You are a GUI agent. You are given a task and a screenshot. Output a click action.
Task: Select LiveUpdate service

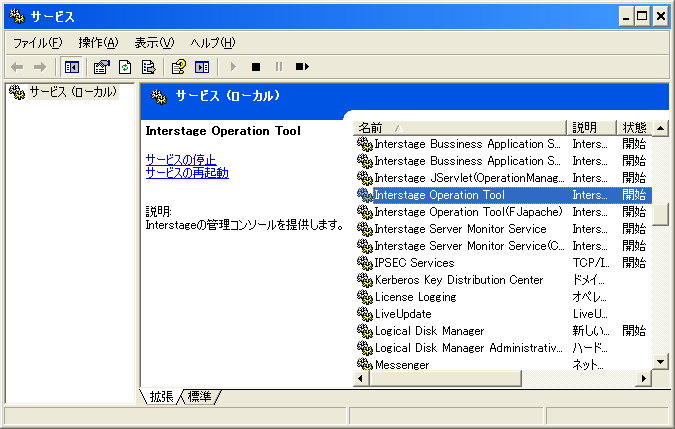pos(403,314)
